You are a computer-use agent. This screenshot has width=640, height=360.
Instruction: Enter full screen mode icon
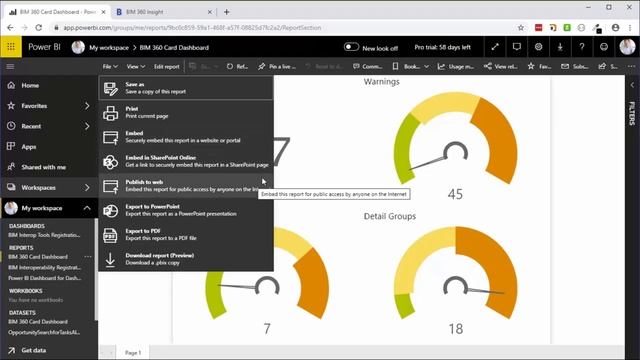click(495, 47)
